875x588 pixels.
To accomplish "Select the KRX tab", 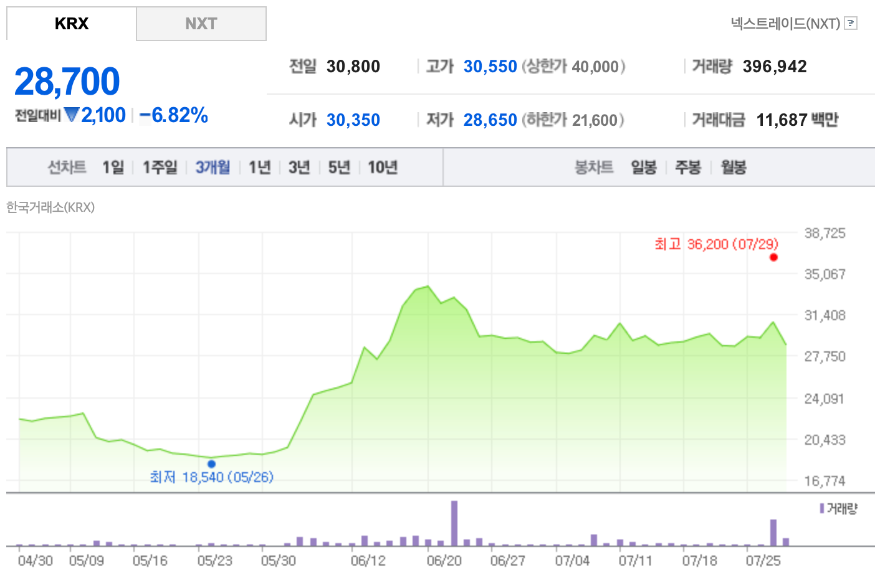I will [72, 24].
